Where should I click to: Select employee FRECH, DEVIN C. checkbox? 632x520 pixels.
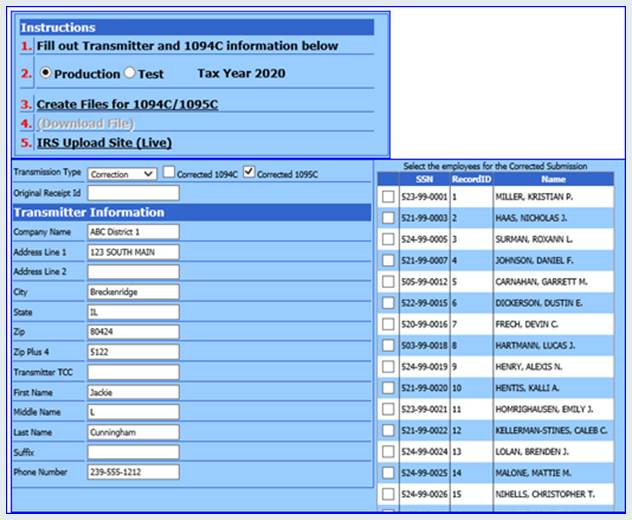coord(388,324)
